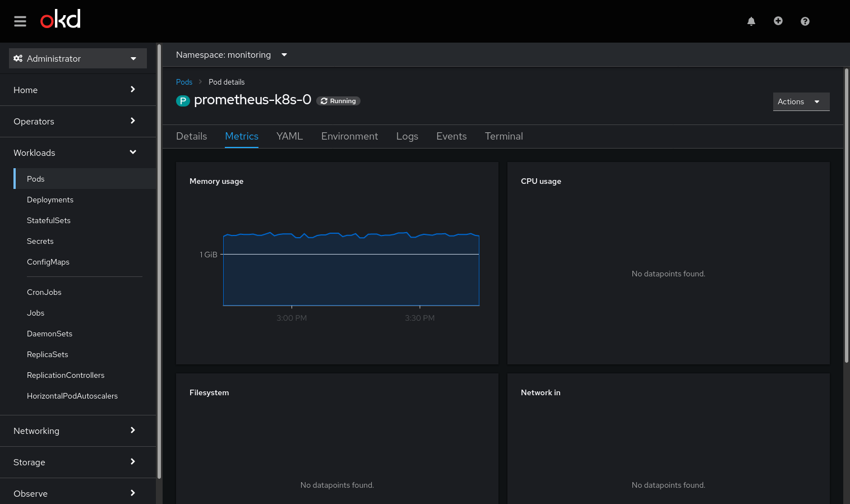Switch to the Logs tab
This screenshot has height=504, width=850.
[407, 136]
